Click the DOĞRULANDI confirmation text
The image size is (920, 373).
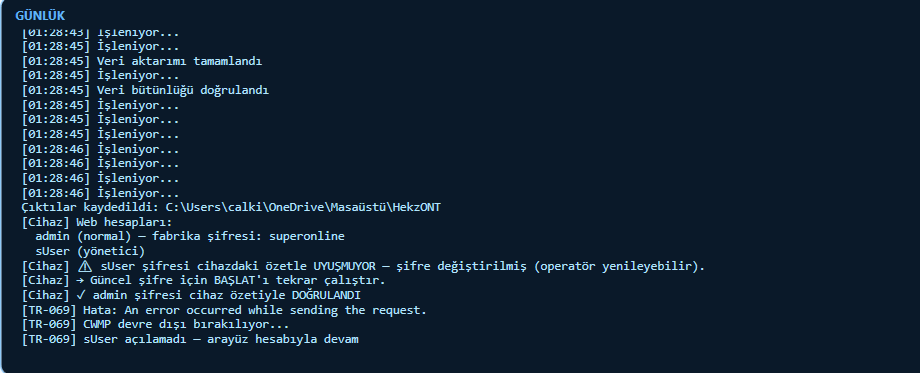[326, 295]
